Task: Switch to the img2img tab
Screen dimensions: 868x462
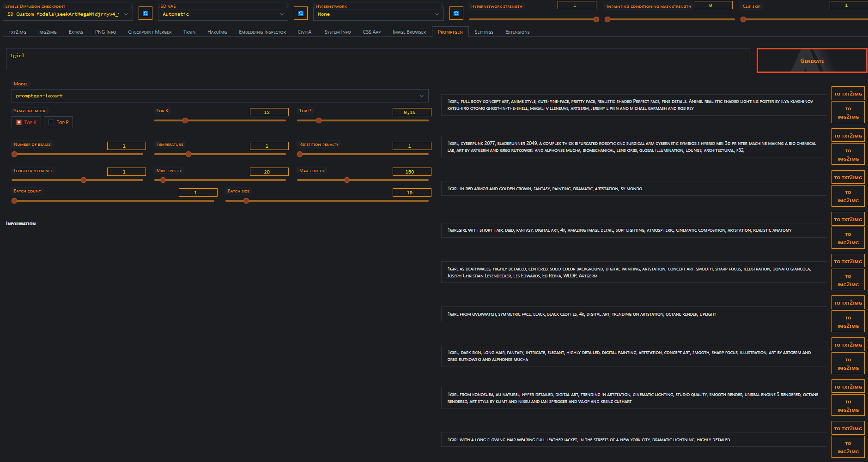Action: [48, 32]
